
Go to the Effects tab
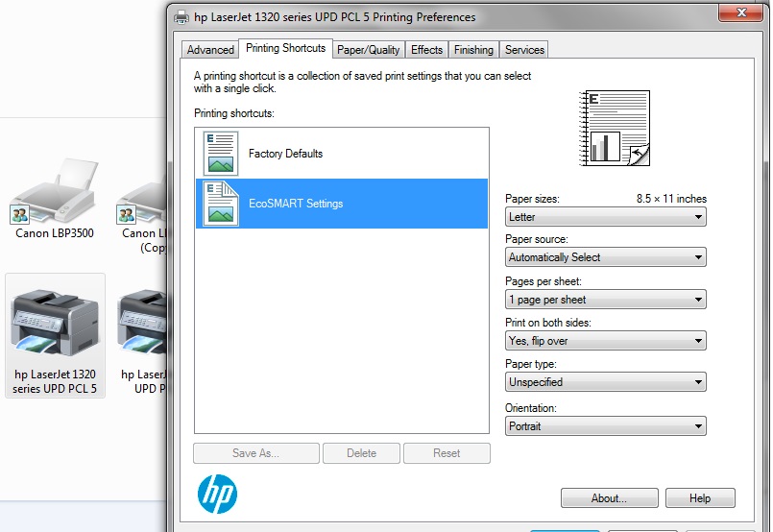[x=427, y=50]
